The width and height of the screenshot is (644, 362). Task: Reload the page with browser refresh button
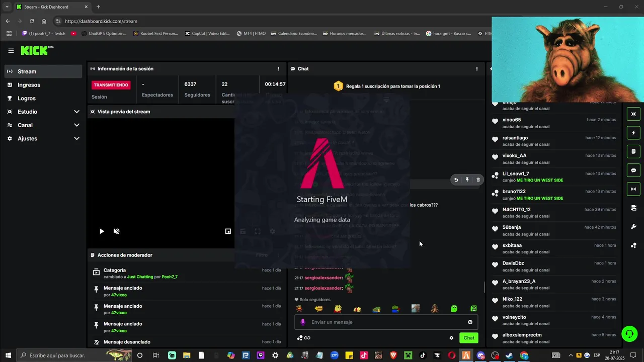(x=32, y=21)
